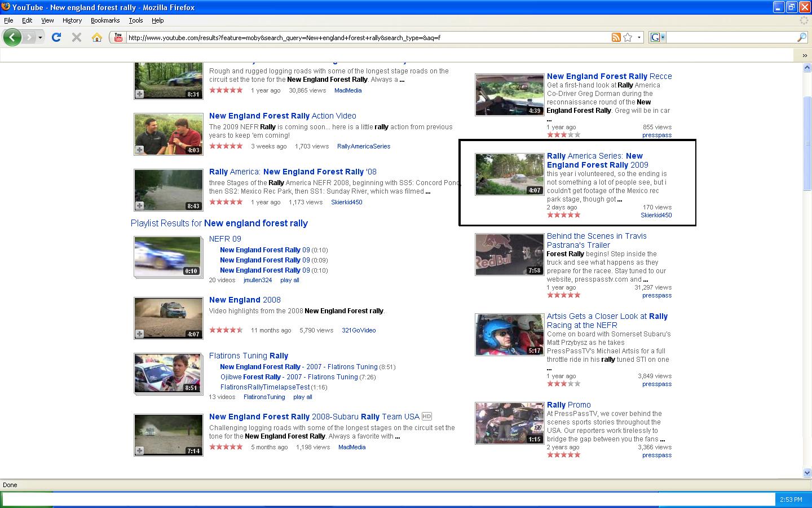
Task: Expand the address bar history dropdown arrow
Action: click(x=639, y=37)
